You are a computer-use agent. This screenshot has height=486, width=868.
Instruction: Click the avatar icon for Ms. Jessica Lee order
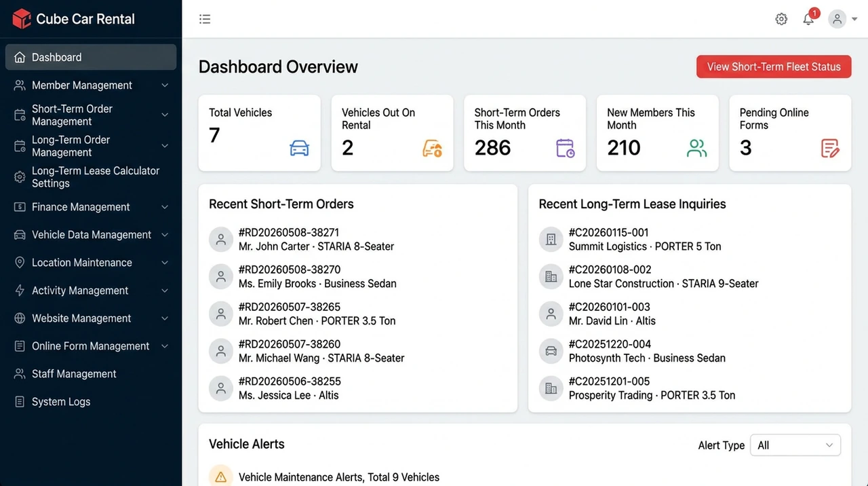[220, 388]
